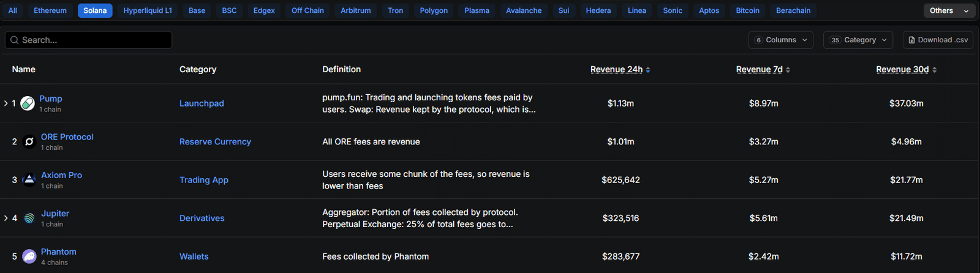Click the Category column header
This screenshot has width=980, height=273.
[198, 69]
